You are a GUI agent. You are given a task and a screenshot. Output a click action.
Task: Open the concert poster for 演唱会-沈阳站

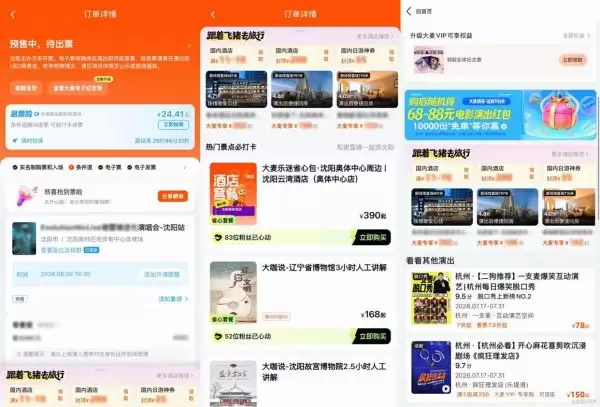click(x=24, y=238)
